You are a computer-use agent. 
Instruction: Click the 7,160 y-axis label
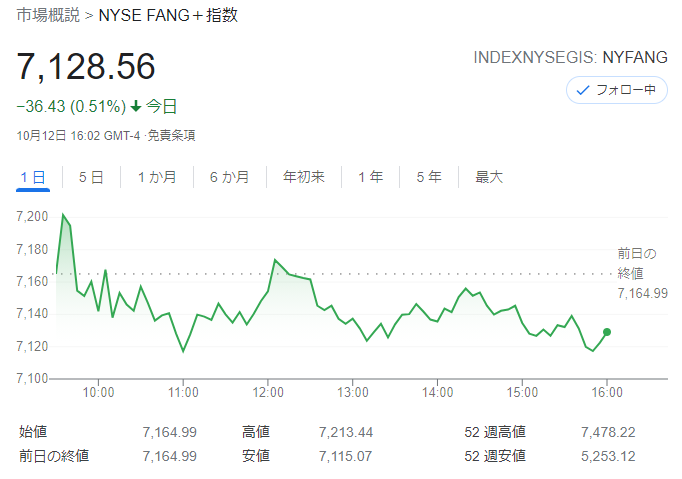[x=32, y=281]
